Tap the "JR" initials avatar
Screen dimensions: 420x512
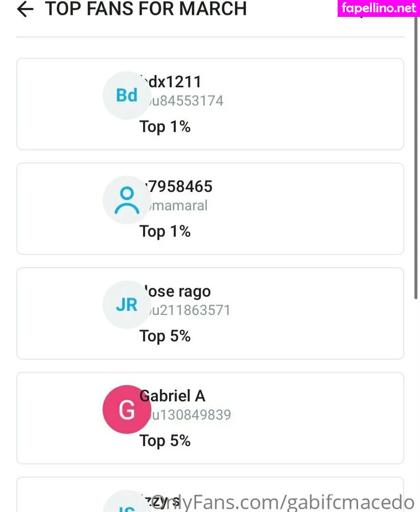click(x=127, y=305)
